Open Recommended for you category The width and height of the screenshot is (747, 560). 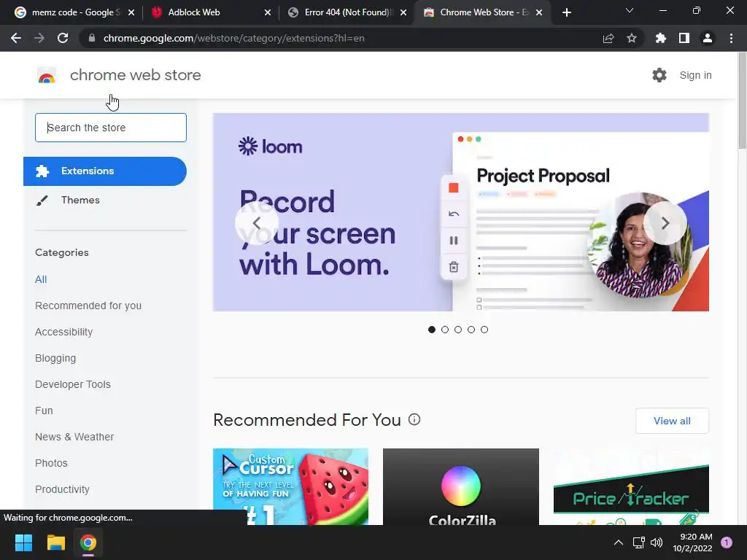88,306
